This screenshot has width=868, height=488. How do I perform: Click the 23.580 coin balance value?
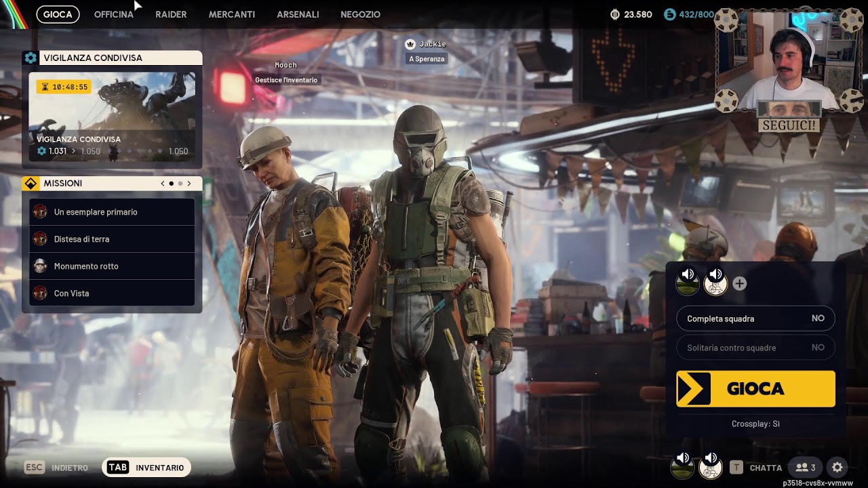coord(638,14)
